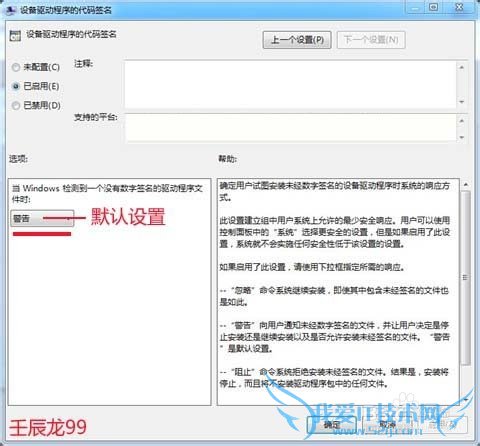
Task: Click the policy setting icon beside the title
Action: (x=15, y=36)
